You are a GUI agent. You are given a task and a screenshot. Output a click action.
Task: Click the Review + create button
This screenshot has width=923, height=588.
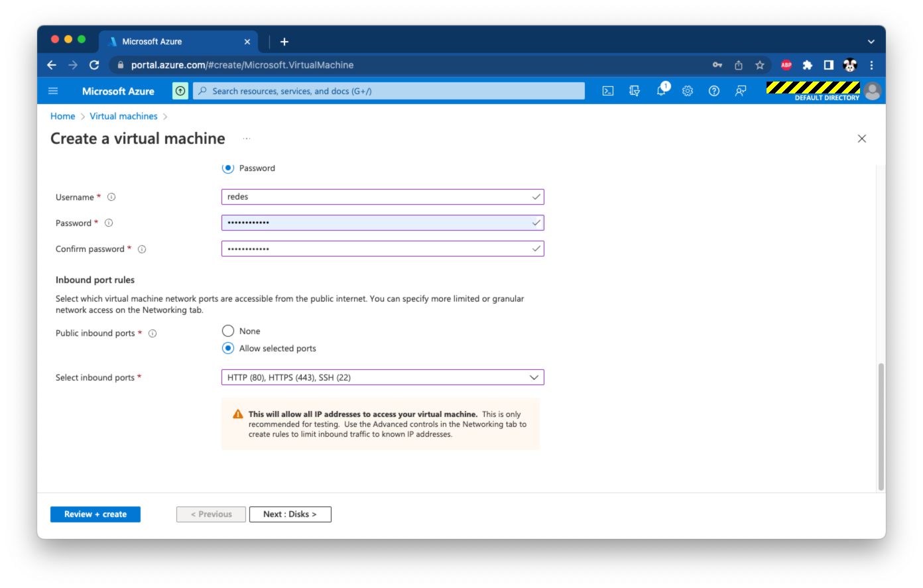pyautogui.click(x=95, y=514)
